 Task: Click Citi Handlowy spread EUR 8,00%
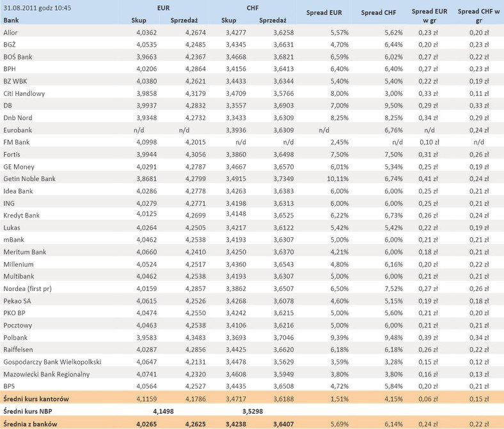click(340, 93)
